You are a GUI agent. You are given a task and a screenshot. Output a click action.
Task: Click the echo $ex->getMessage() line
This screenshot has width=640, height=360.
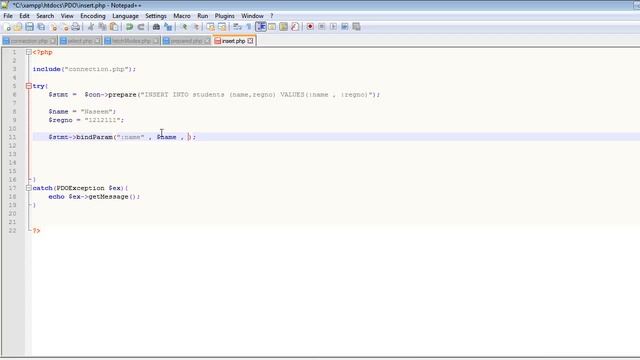(x=94, y=197)
